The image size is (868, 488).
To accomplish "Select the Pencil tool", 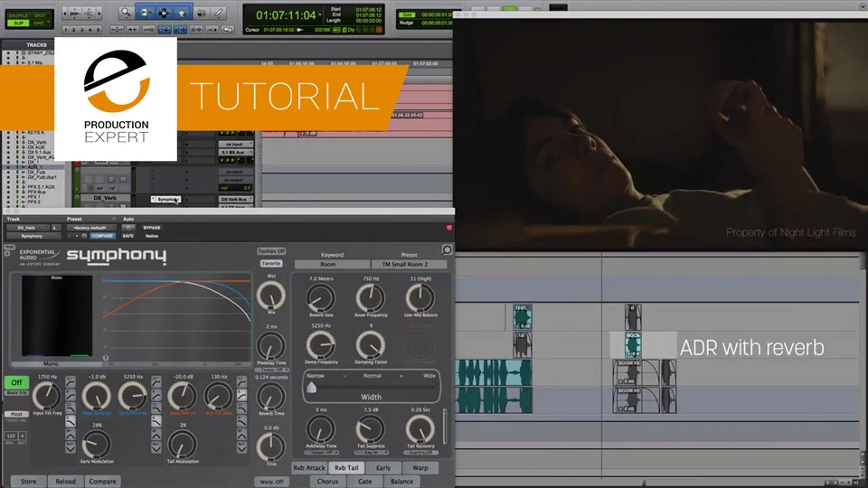I will click(x=219, y=12).
